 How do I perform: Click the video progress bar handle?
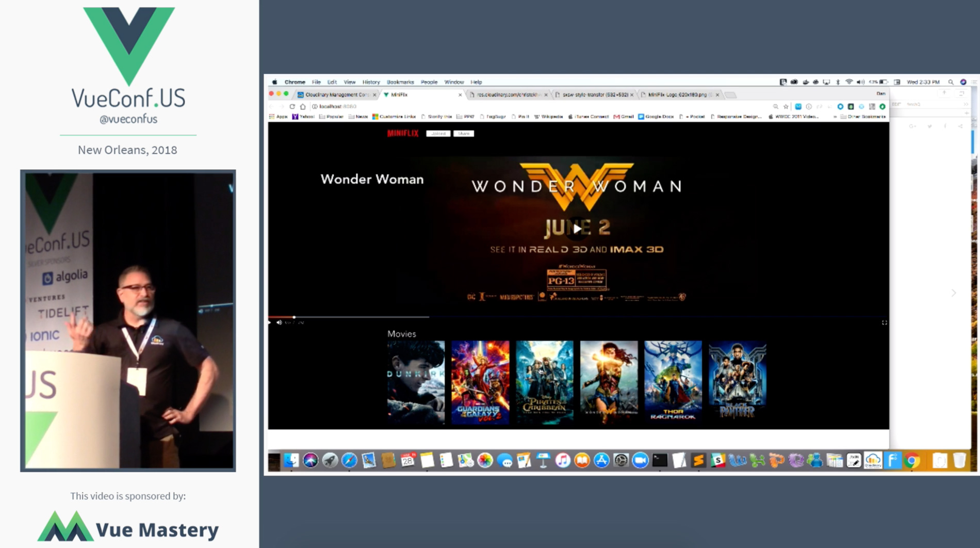[x=294, y=317]
